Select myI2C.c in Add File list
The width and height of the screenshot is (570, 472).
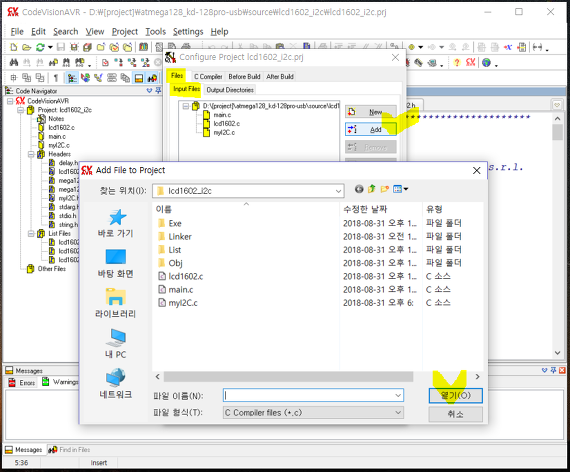(x=178, y=303)
